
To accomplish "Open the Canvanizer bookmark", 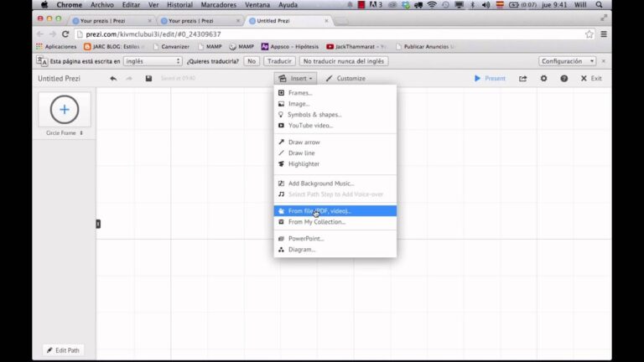I will (171, 47).
